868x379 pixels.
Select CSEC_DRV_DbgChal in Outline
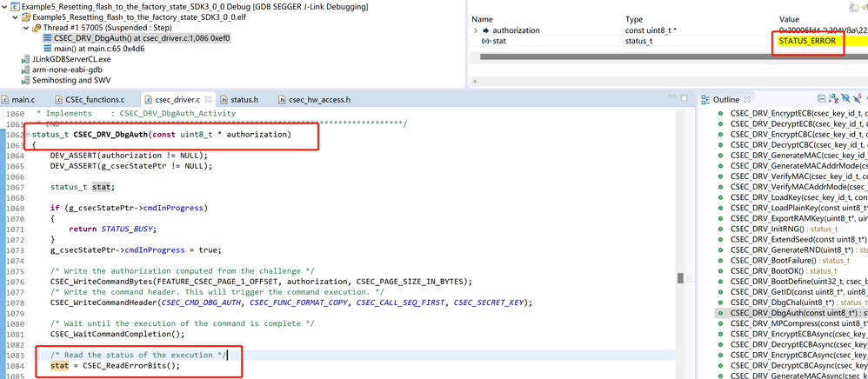coord(798,303)
